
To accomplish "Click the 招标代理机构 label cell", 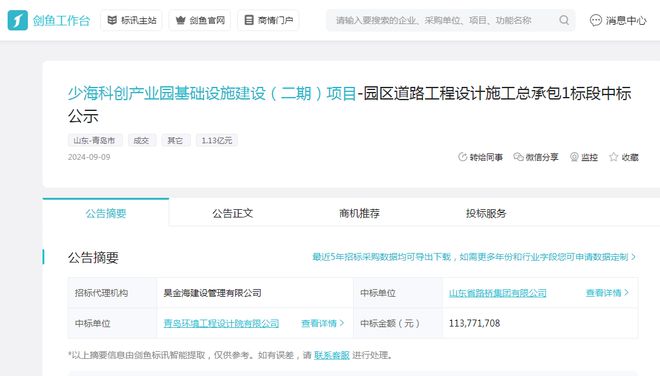I will pos(112,293).
